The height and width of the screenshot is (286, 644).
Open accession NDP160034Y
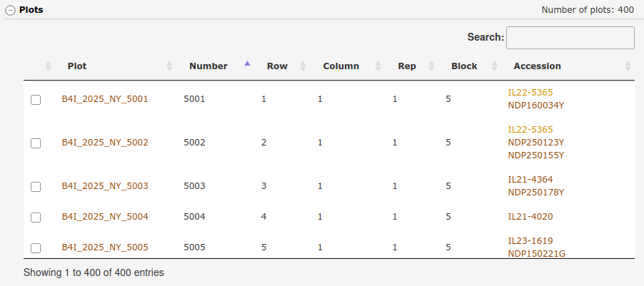[x=535, y=106]
